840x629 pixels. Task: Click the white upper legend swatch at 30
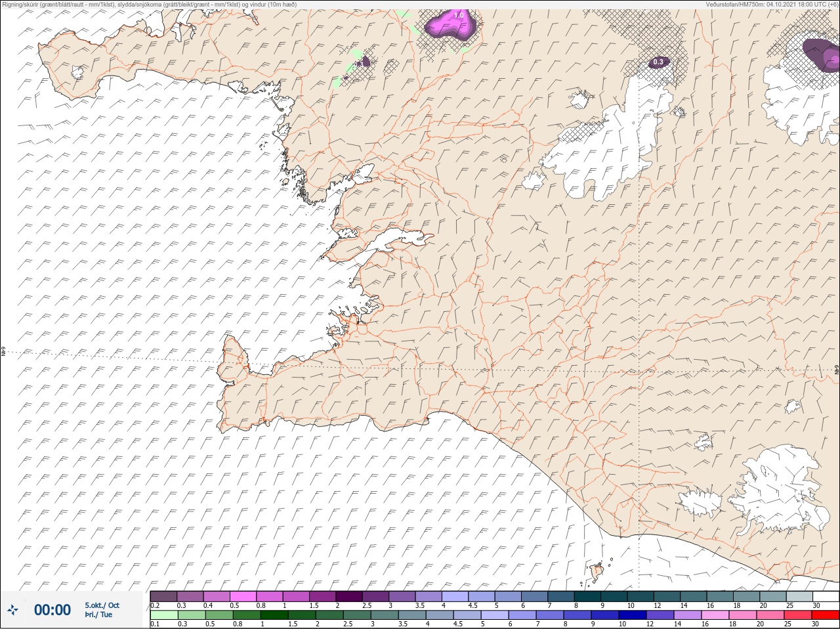point(826,596)
